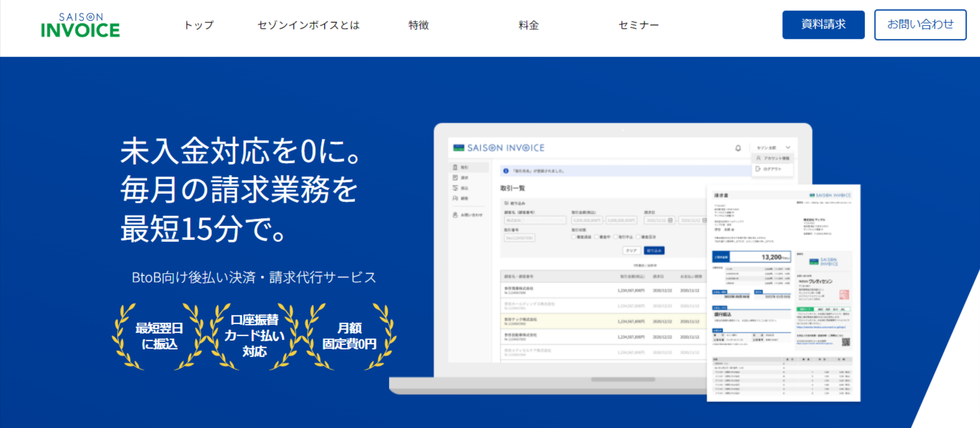
Task: Click the 13,200 amount on the invoice
Action: pos(772,257)
